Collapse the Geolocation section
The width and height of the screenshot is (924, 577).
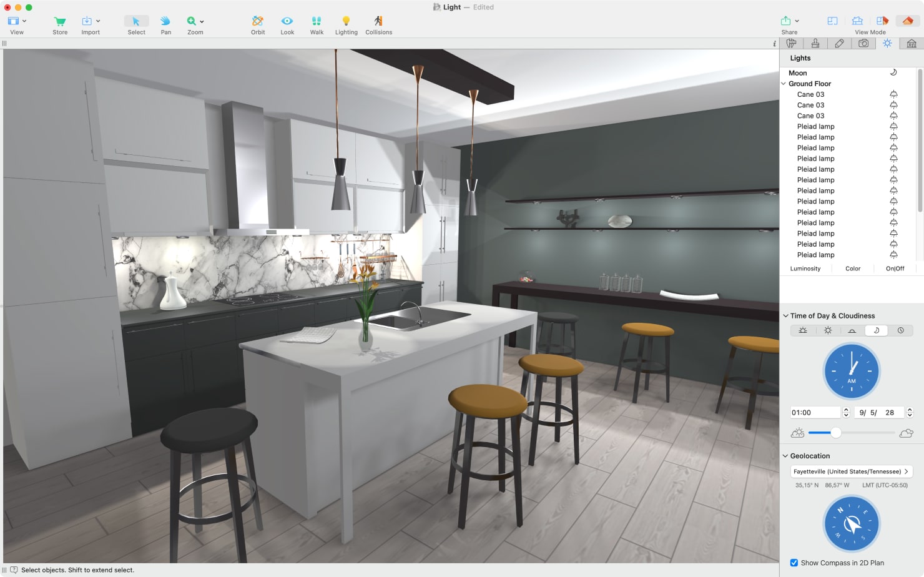pos(785,456)
